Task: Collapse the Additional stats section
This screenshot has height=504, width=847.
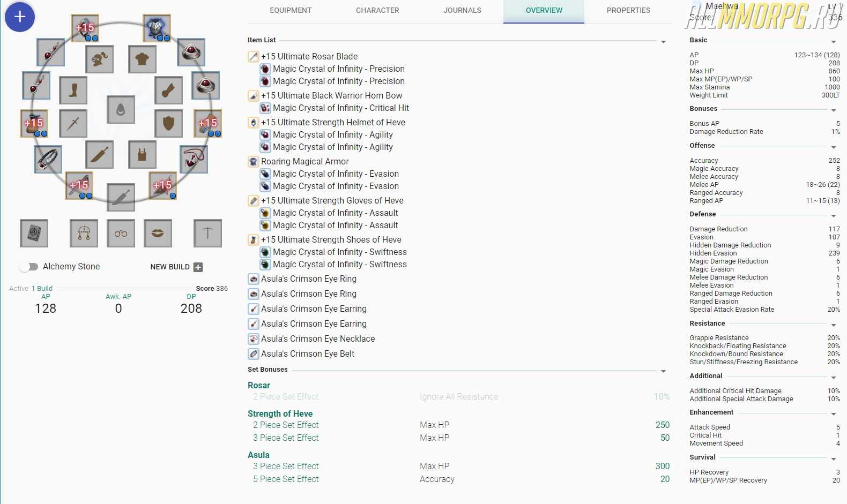Action: (834, 378)
